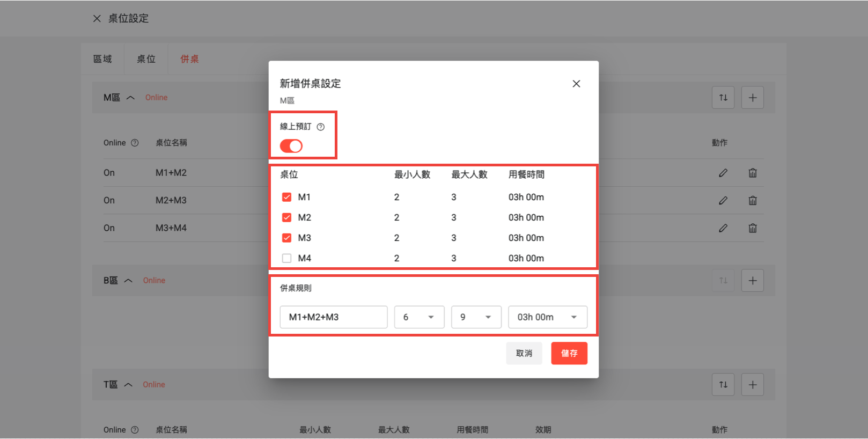This screenshot has height=439, width=868.
Task: Click the plus button in T區 header
Action: 752,385
